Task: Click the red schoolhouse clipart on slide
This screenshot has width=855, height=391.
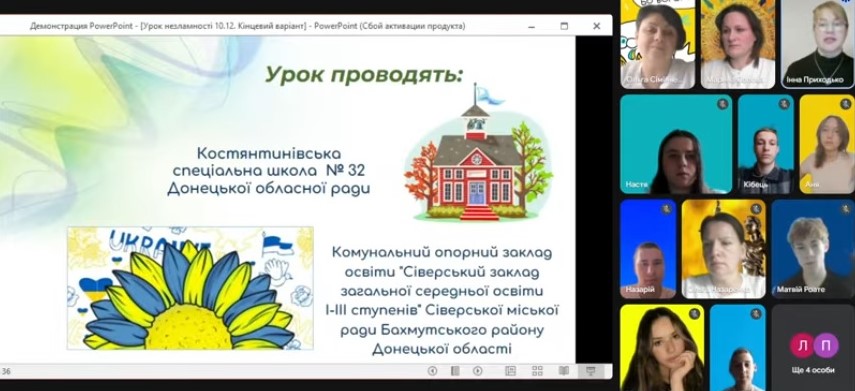Action: pyautogui.click(x=478, y=153)
